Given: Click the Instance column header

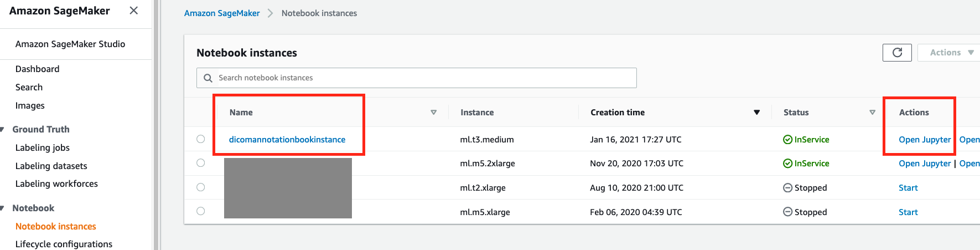Looking at the screenshot, I should (x=477, y=113).
